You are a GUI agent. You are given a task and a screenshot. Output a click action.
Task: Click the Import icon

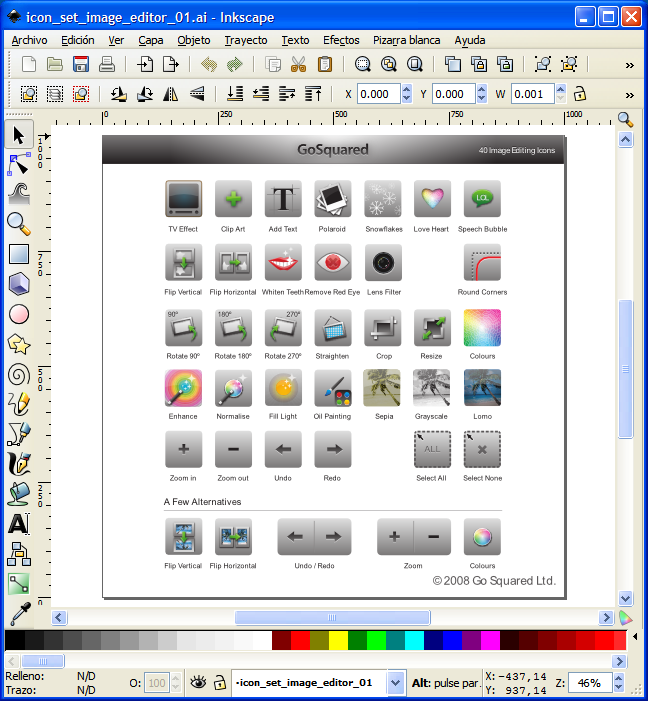point(144,64)
